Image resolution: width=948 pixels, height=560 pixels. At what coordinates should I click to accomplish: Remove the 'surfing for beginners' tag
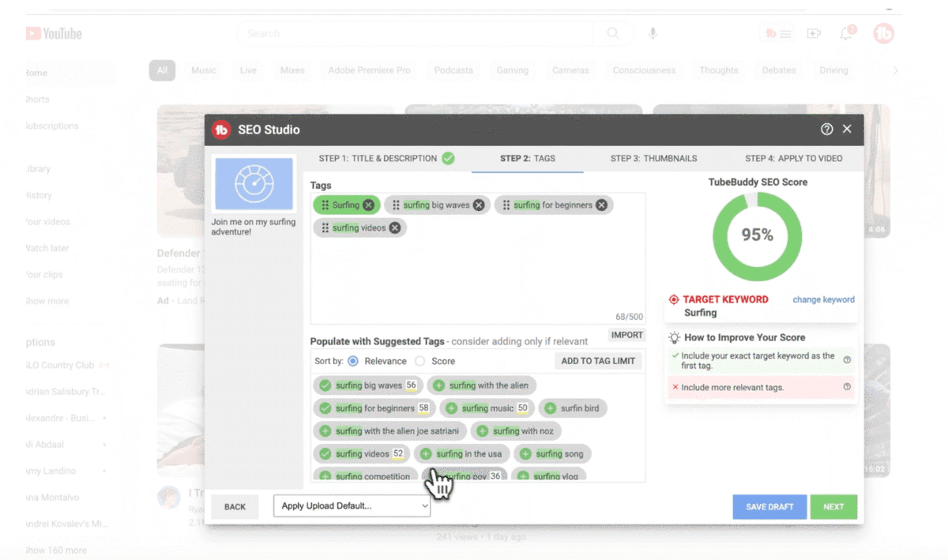coord(601,205)
